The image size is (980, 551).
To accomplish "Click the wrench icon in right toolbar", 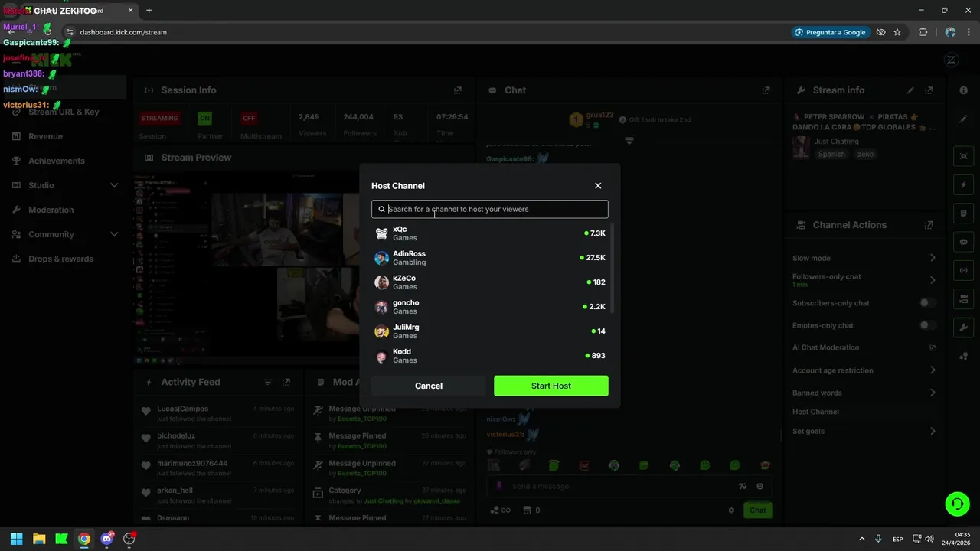I will 963,328.
